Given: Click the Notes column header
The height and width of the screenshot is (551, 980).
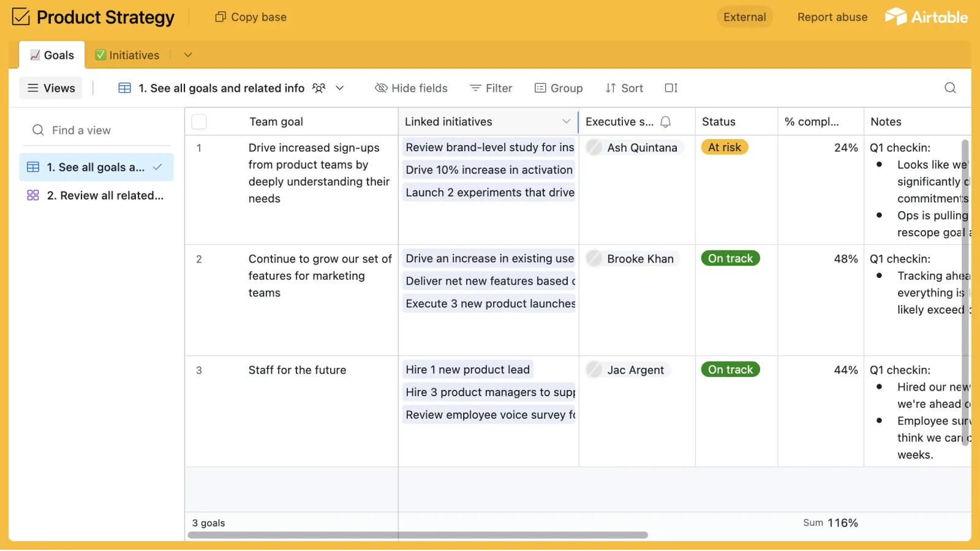Looking at the screenshot, I should [x=918, y=122].
